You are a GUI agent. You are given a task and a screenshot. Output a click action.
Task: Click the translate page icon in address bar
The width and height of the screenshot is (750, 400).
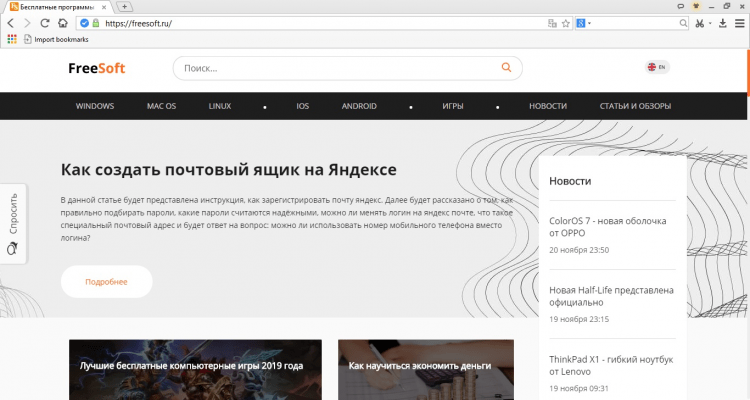click(x=552, y=23)
